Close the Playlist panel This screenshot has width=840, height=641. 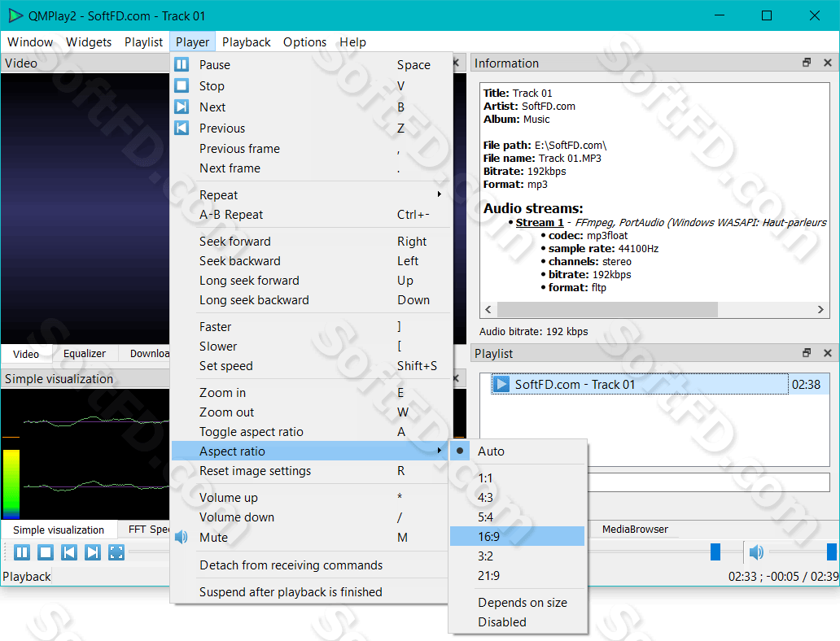(828, 353)
